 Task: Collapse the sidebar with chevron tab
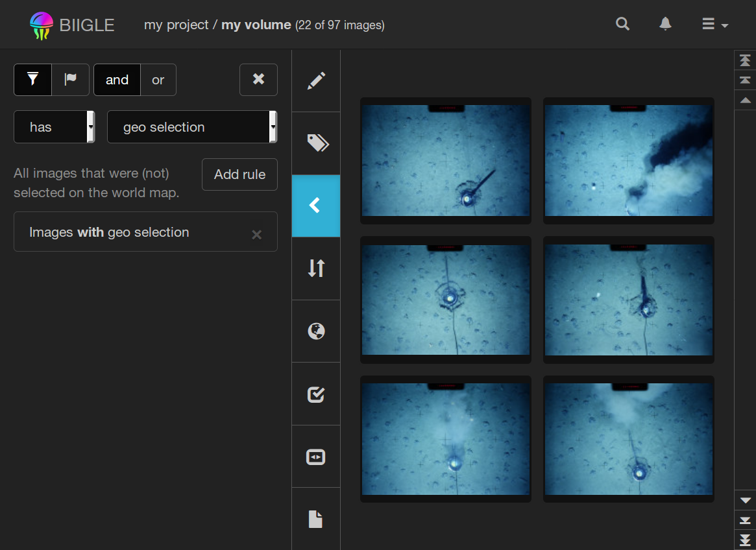click(316, 206)
